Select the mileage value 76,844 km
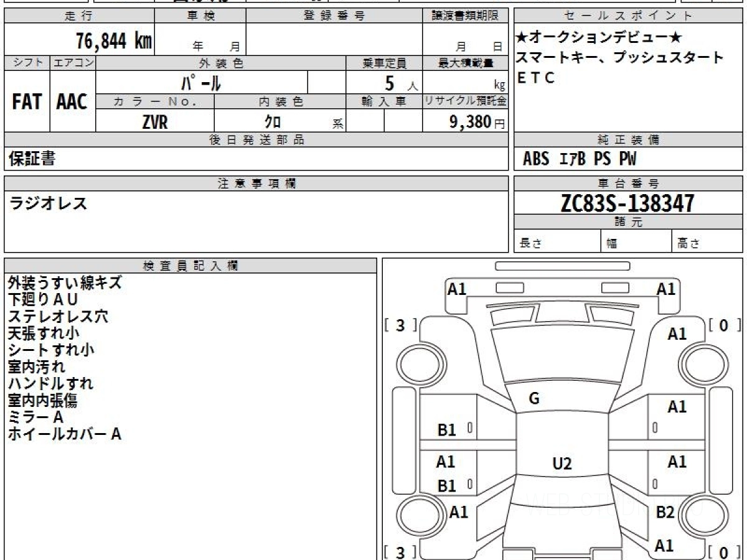 [x=114, y=42]
